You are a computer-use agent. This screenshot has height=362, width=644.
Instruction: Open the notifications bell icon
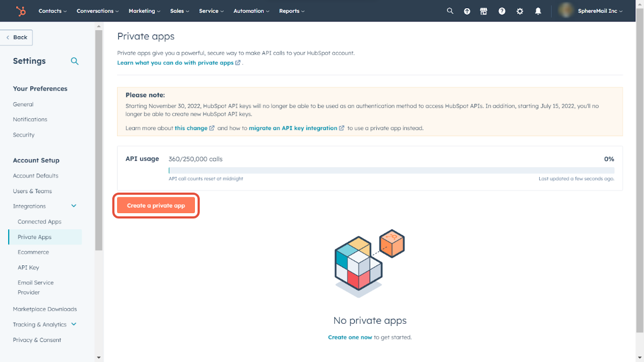[538, 11]
